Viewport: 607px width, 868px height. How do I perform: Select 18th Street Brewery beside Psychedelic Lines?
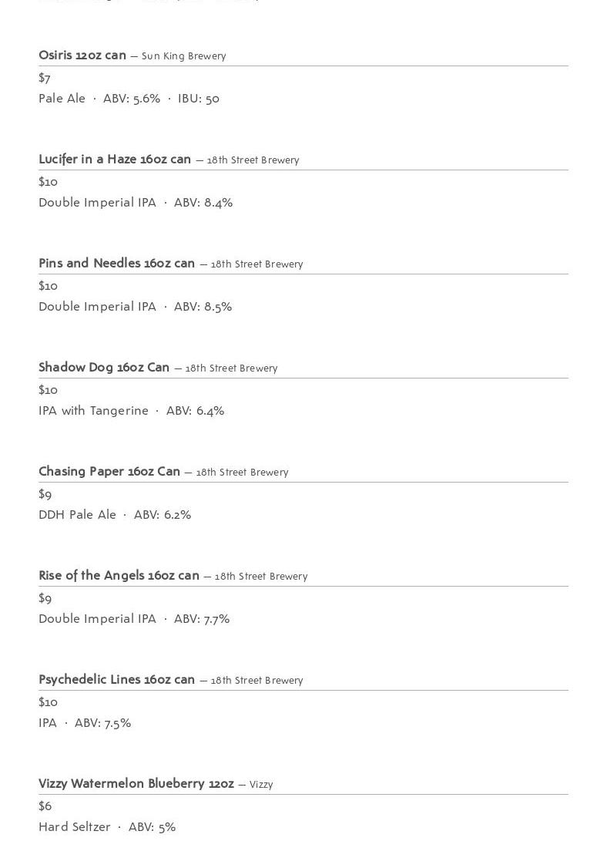[257, 681]
